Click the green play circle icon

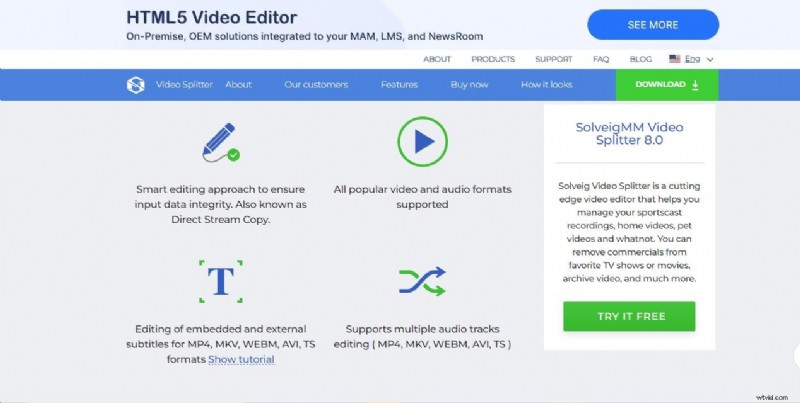(422, 141)
